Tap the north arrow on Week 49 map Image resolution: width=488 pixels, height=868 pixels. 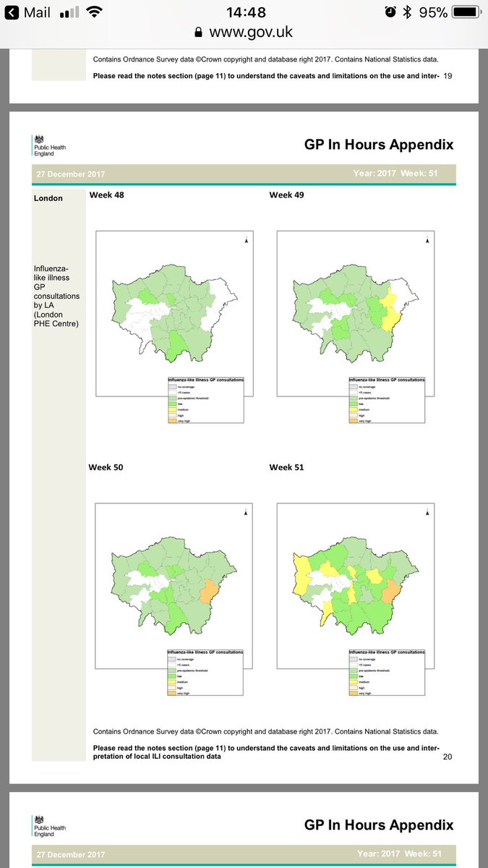click(x=427, y=241)
